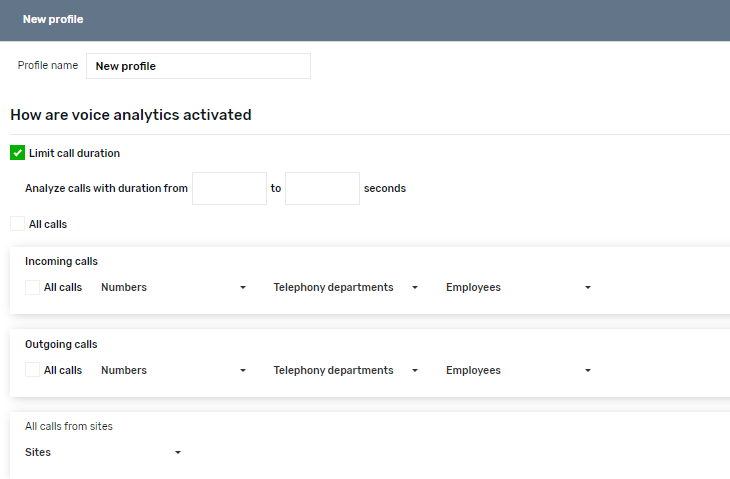This screenshot has width=730, height=479.
Task: Expand Incoming calls Telephony departments dropdown arrow
Action: (415, 288)
